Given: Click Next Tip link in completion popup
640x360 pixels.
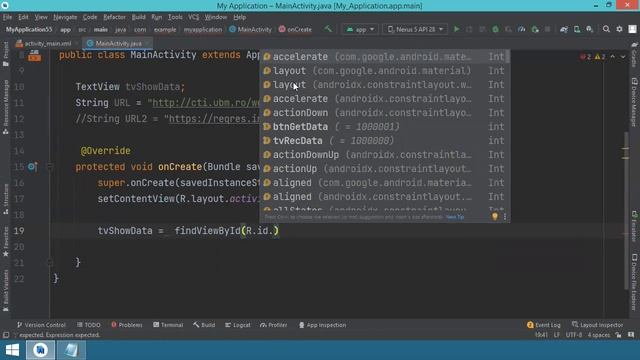Looking at the screenshot, I should coord(455,217).
